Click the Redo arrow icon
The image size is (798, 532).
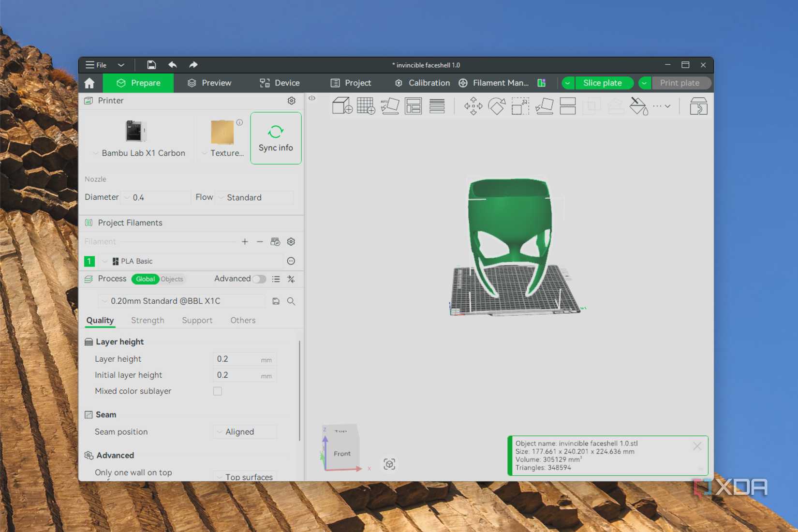coord(193,65)
